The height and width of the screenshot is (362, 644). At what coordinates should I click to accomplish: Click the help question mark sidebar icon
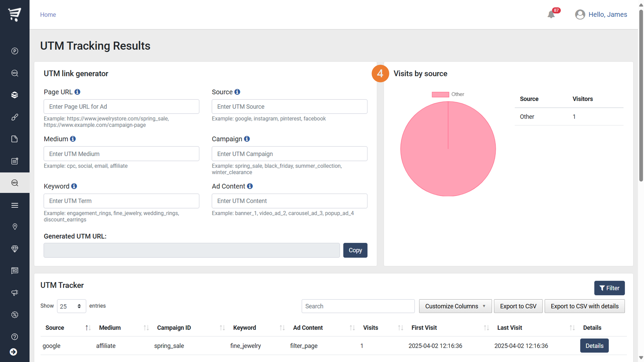14,337
